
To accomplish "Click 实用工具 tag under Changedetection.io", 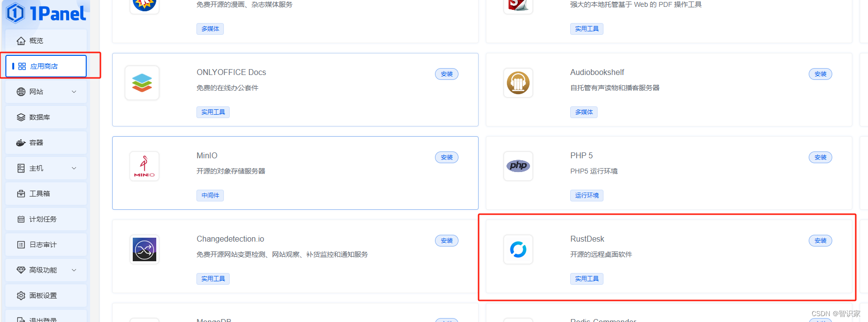I will (213, 279).
